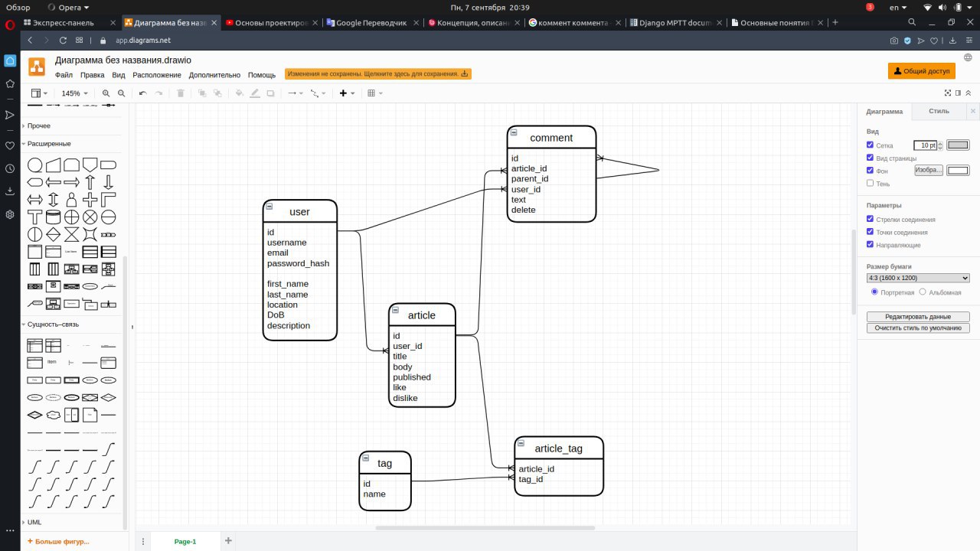Select the up arrow shape in palette
This screenshot has width=980, height=551.
(x=90, y=182)
